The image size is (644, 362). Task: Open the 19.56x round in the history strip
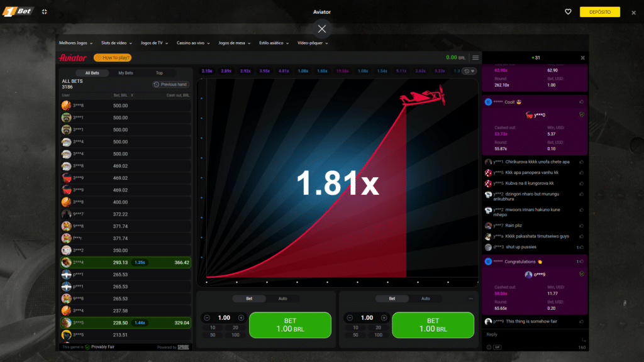point(343,71)
